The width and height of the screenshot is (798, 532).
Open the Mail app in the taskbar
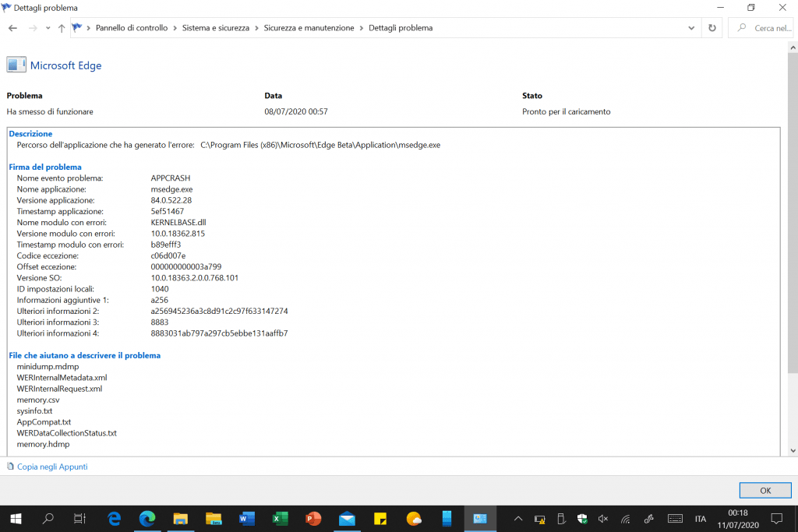(348, 519)
